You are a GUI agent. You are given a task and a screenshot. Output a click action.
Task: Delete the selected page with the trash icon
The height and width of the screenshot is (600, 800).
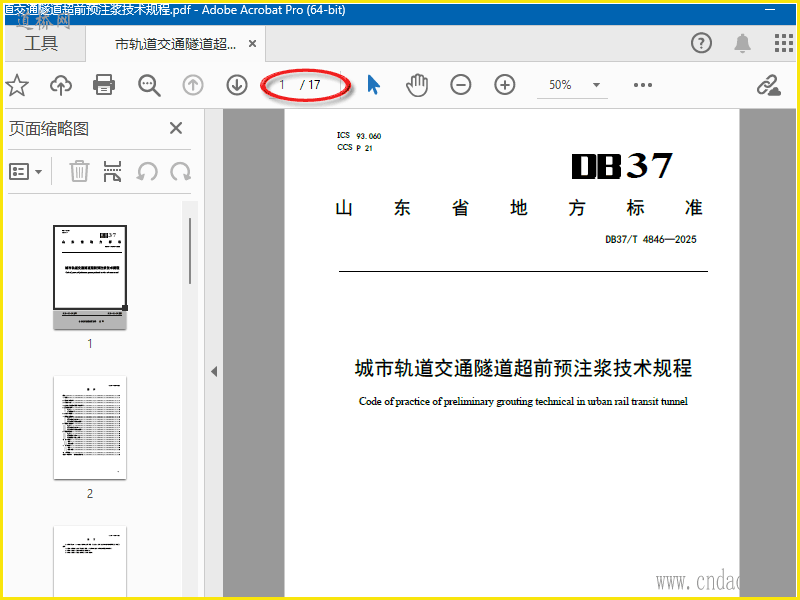coord(79,171)
